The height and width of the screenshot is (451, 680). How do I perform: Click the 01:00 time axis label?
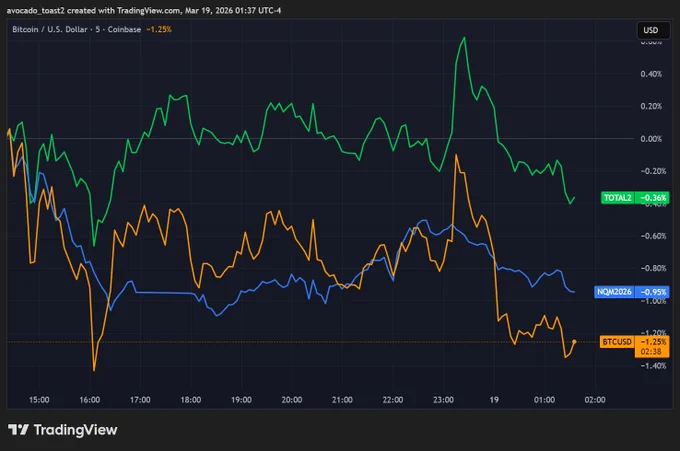[x=544, y=399]
